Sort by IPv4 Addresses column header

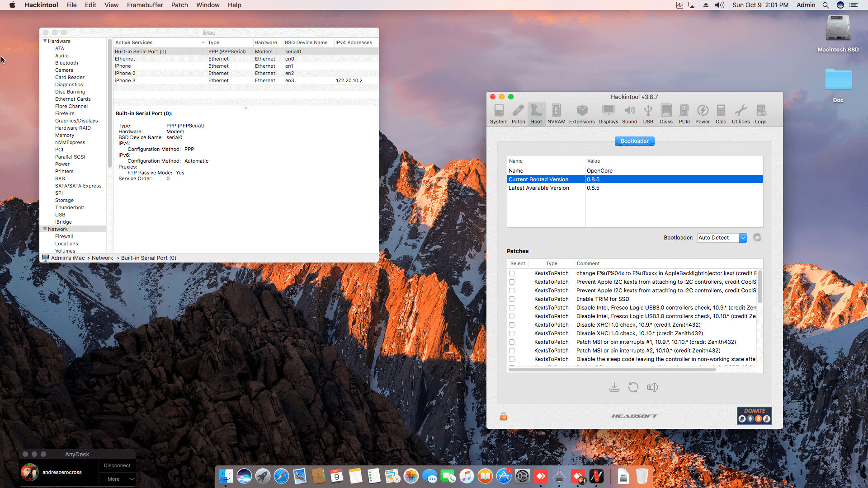tap(356, 42)
